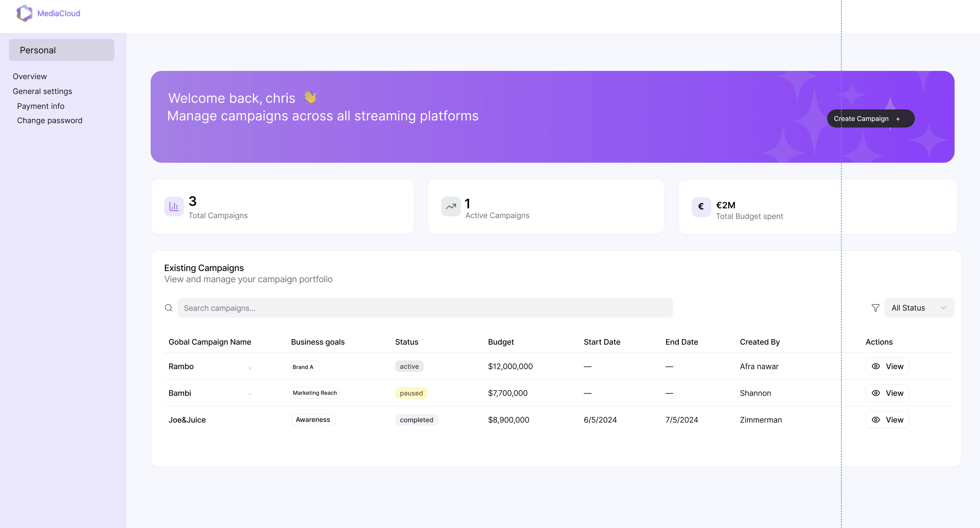Click the paused status badge for Bambi
The height and width of the screenshot is (528, 980).
point(411,393)
